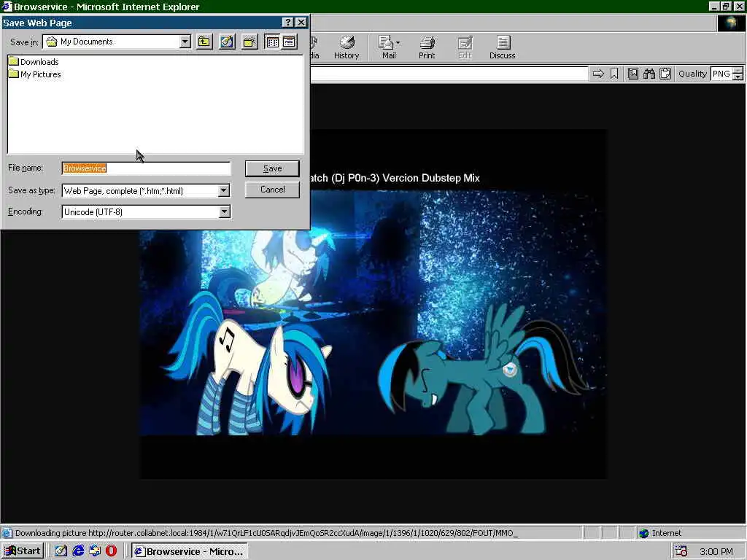The height and width of the screenshot is (560, 747).
Task: Expand the Mail button dropdown arrow
Action: coord(398,43)
